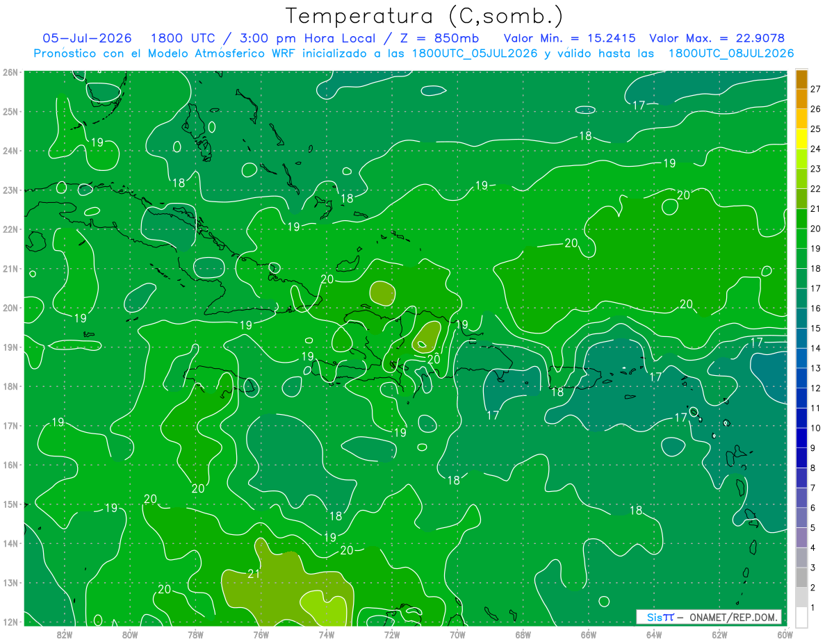Click the '78W' longitude axis label
Viewport: 834px width, 644px height.
tap(195, 634)
